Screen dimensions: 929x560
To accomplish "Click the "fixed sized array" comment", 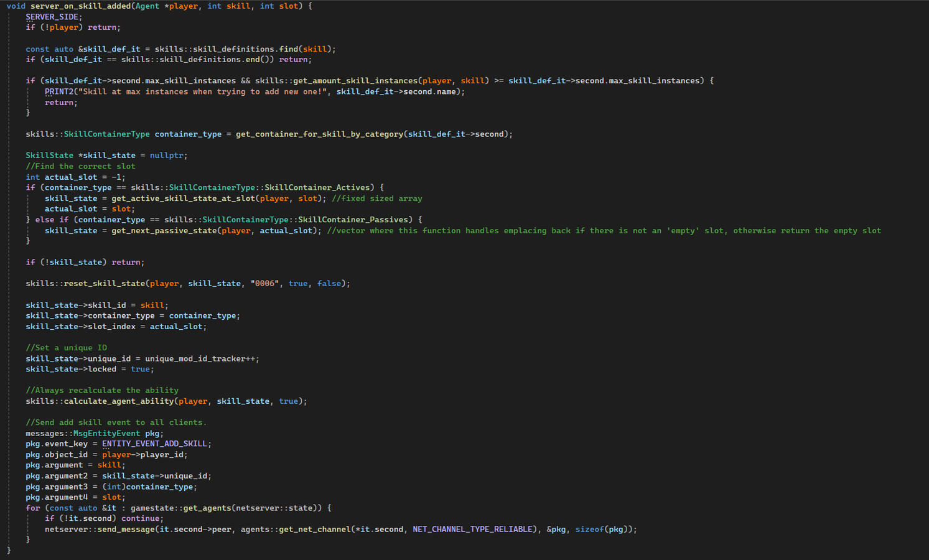I will (x=376, y=198).
